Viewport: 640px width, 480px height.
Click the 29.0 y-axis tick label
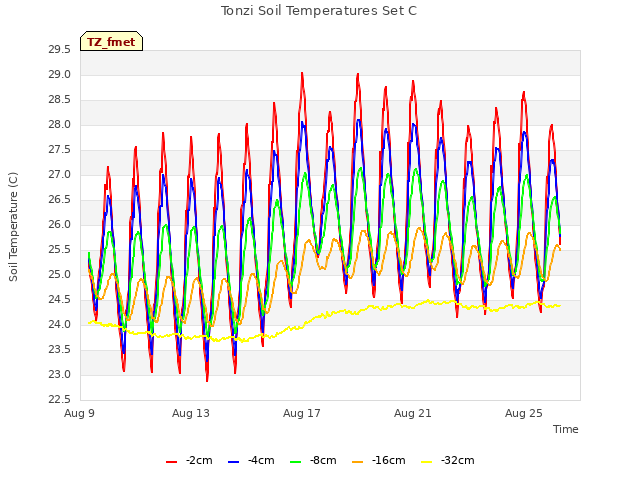coord(59,75)
